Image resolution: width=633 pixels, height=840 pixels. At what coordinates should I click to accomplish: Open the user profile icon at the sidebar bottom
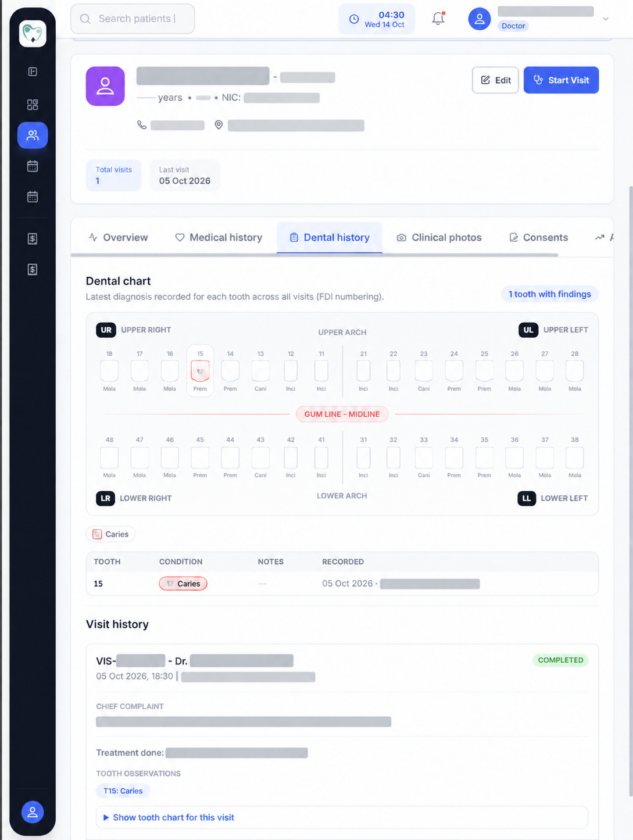33,812
